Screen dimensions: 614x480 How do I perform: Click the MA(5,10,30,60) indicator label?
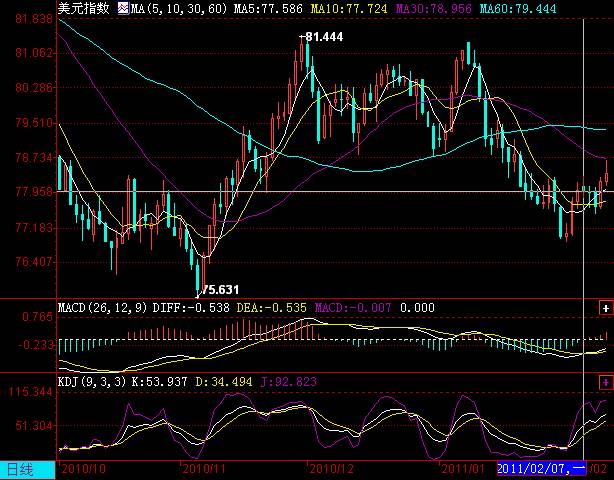(178, 8)
